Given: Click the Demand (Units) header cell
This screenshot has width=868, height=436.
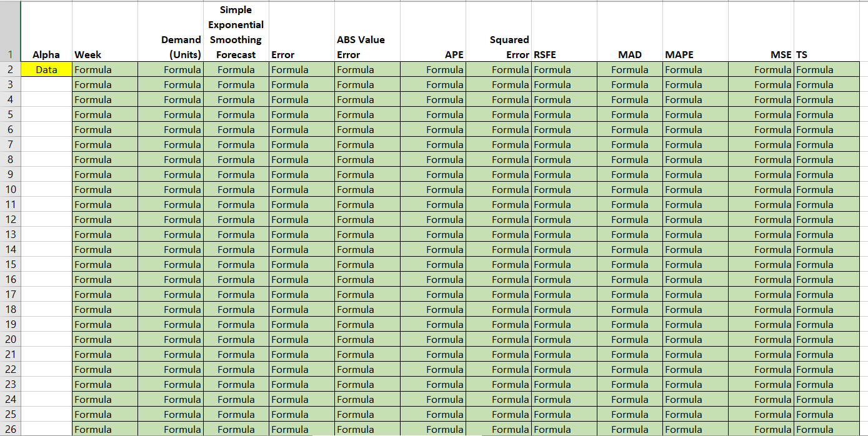Looking at the screenshot, I should click(x=169, y=54).
